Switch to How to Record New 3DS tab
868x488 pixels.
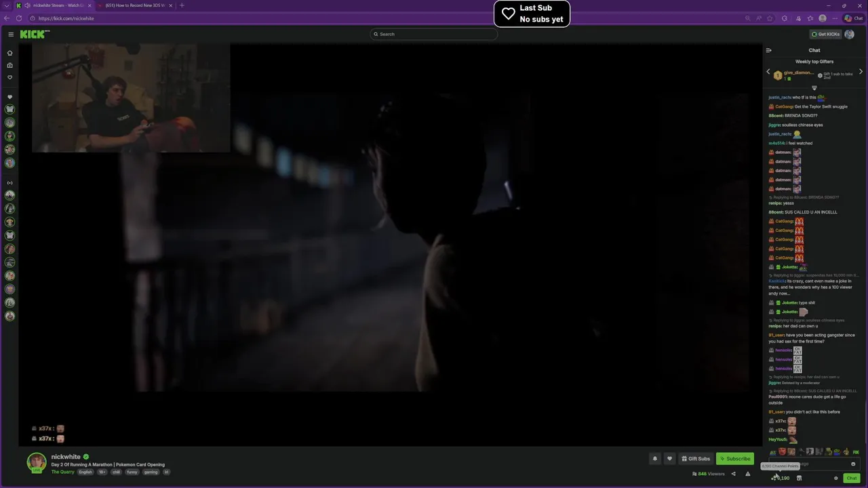click(135, 5)
